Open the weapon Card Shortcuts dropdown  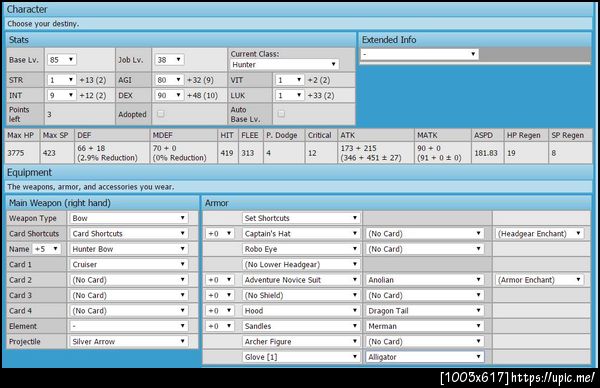point(129,233)
